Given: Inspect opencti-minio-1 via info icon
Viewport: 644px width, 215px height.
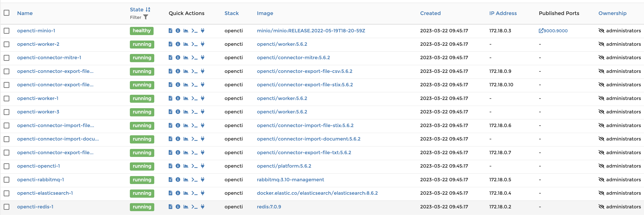Looking at the screenshot, I should click(x=178, y=31).
